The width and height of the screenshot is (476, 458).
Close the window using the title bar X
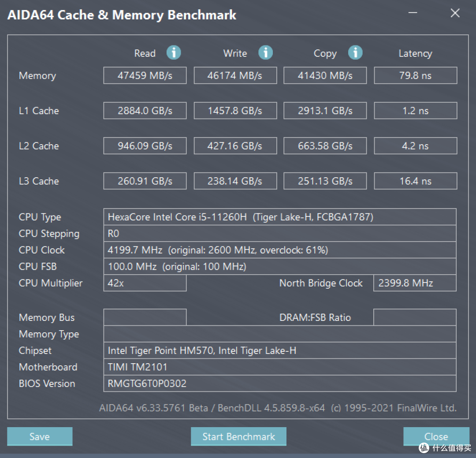tap(455, 13)
